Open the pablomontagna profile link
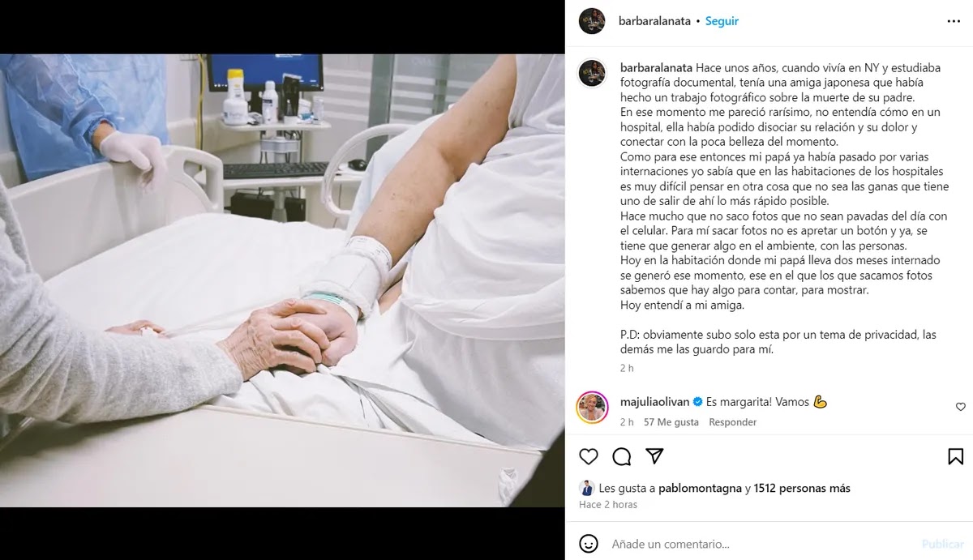 (700, 488)
